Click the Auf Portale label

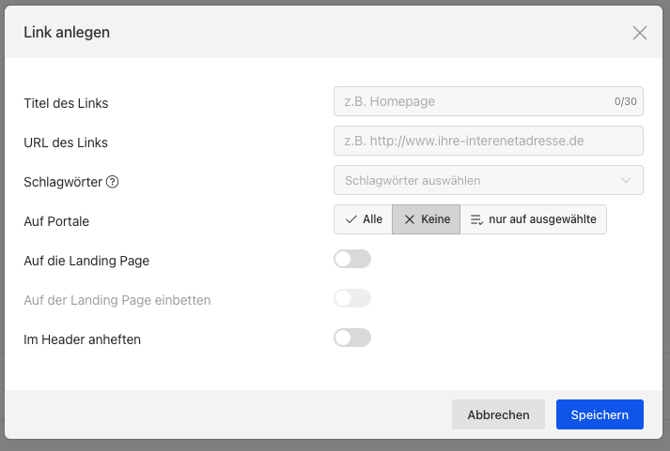pos(57,221)
